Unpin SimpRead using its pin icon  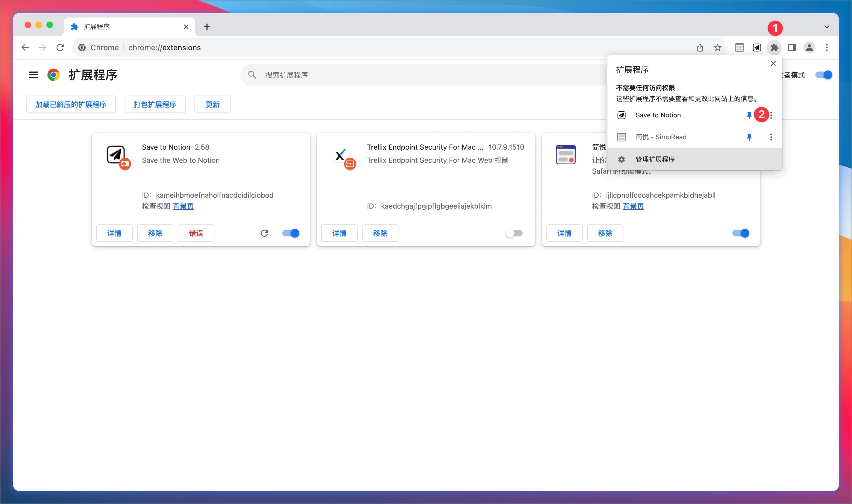click(749, 137)
